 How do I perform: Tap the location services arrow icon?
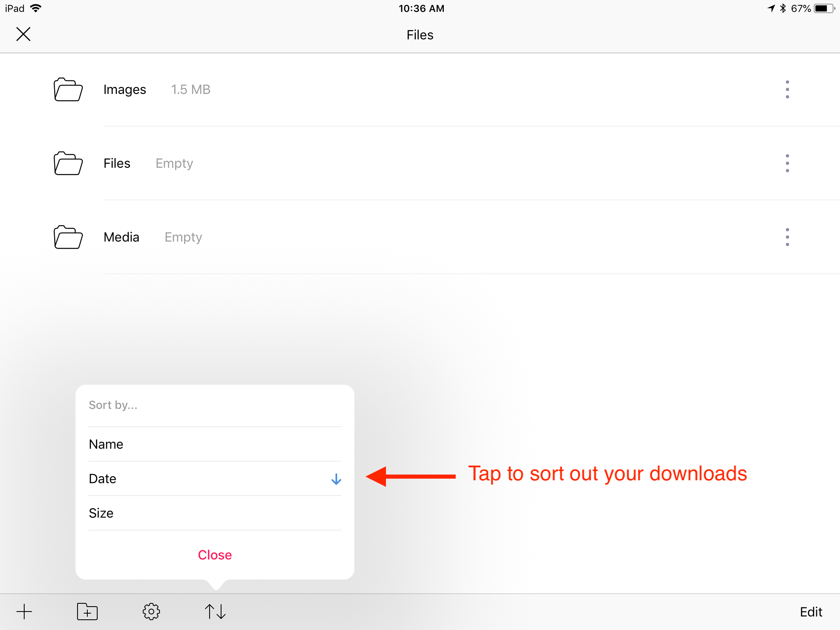[771, 8]
